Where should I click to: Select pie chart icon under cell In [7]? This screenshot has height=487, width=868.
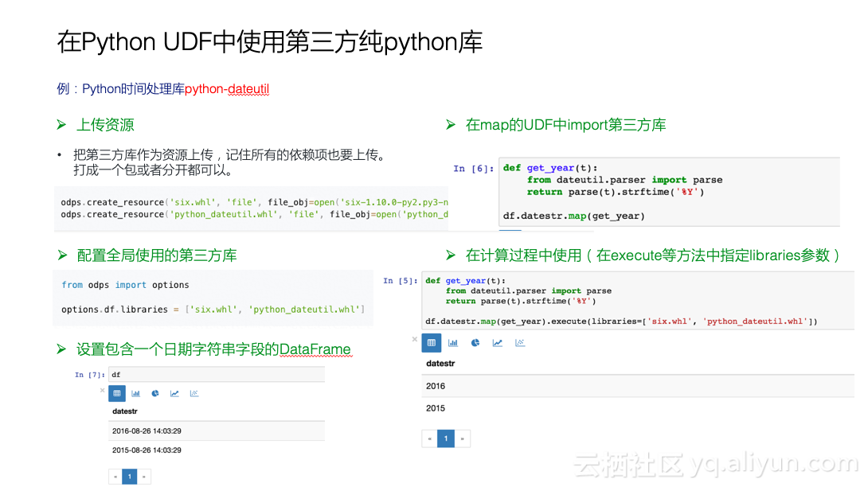155,393
